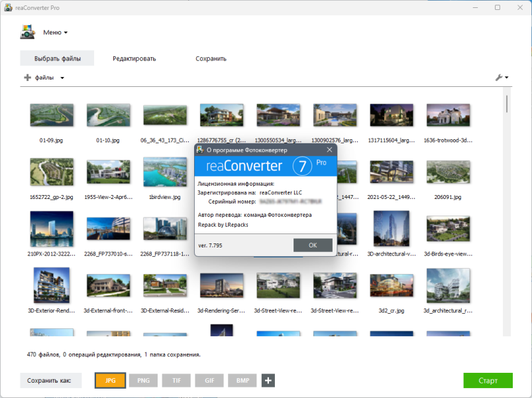This screenshot has width=532, height=398.
Task: Add another output format with plus button
Action: click(x=268, y=380)
